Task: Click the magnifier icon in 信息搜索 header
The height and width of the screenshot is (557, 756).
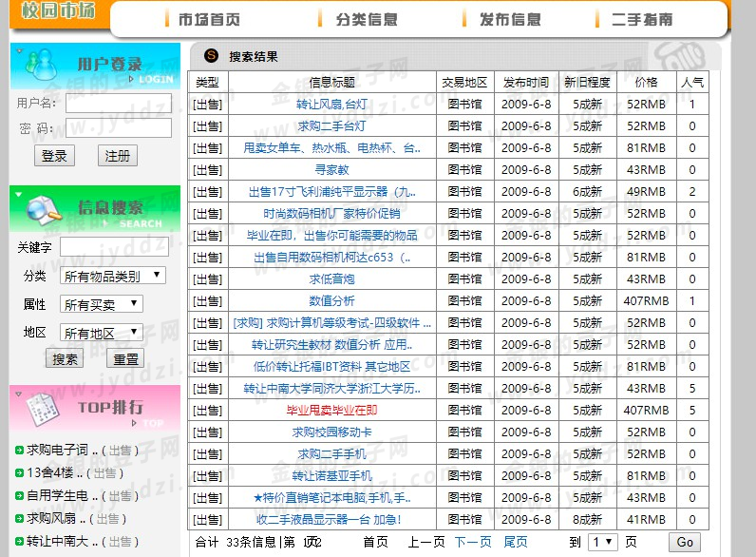Action: pos(44,210)
